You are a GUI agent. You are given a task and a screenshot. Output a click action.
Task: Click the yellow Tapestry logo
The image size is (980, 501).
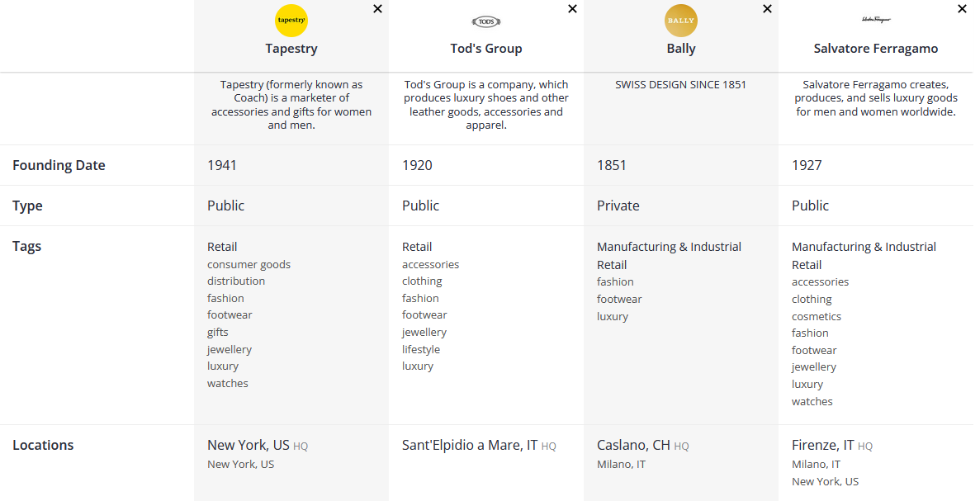[291, 21]
